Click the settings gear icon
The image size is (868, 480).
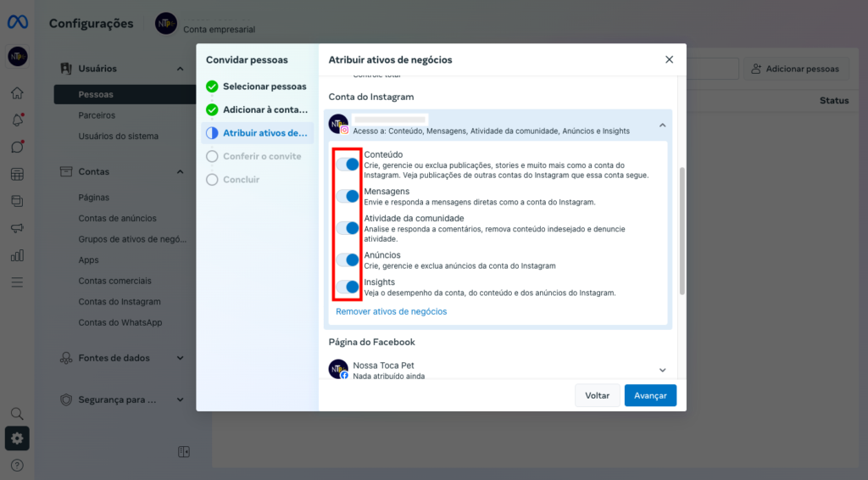17,438
